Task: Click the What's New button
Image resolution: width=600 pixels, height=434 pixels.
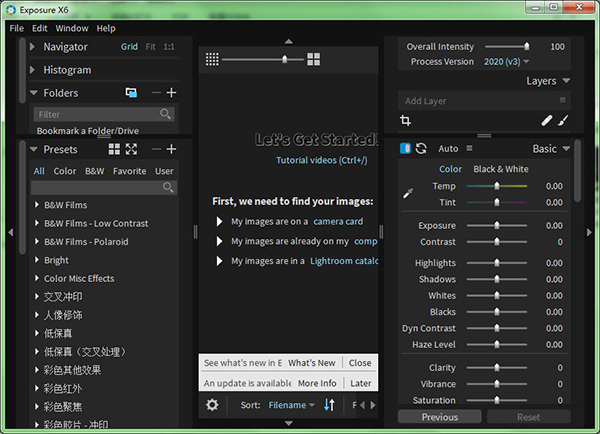Action: [x=311, y=363]
